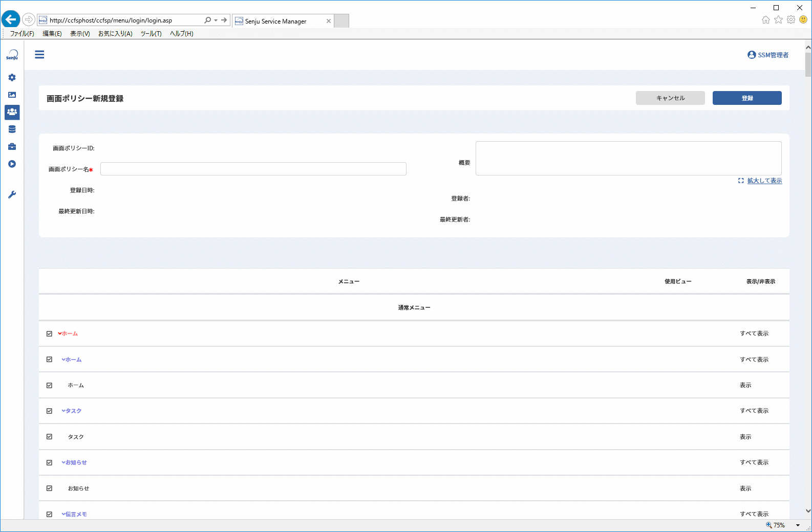
Task: Click the smiley feedback icon
Action: (x=803, y=19)
